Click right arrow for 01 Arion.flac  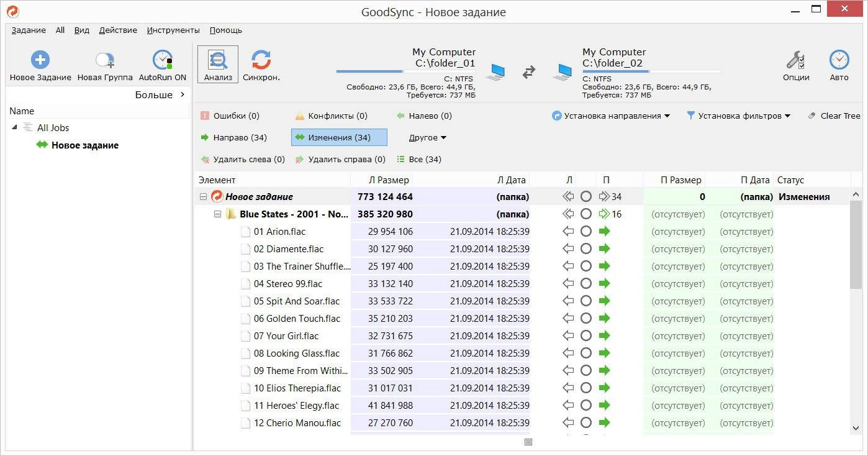point(605,232)
